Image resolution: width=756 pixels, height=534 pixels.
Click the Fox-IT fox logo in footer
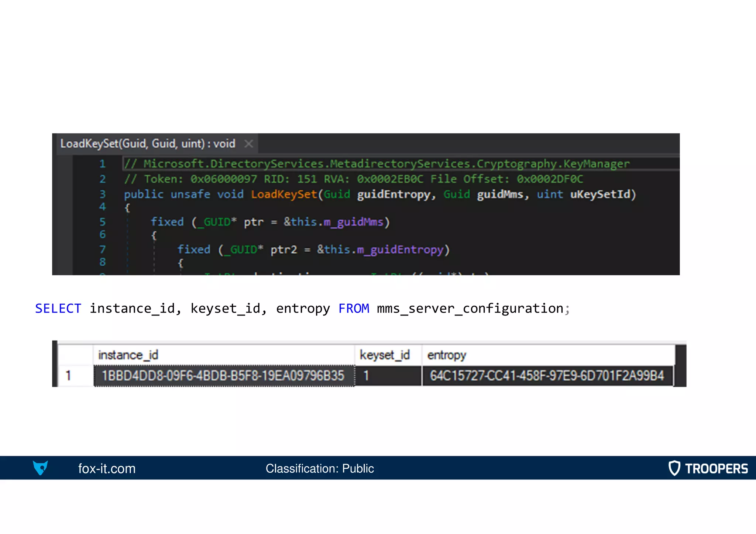(40, 468)
